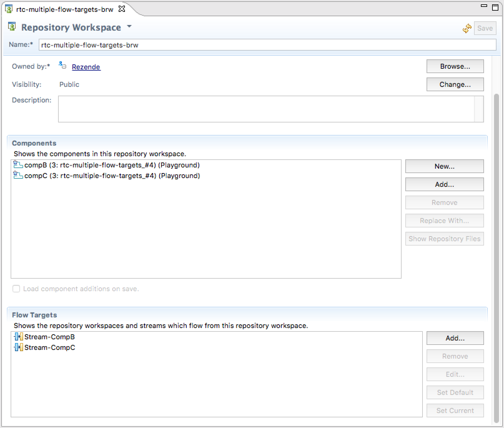Click the Repository Workspace header icon
Screen dimensions: 504x428
coord(12,27)
